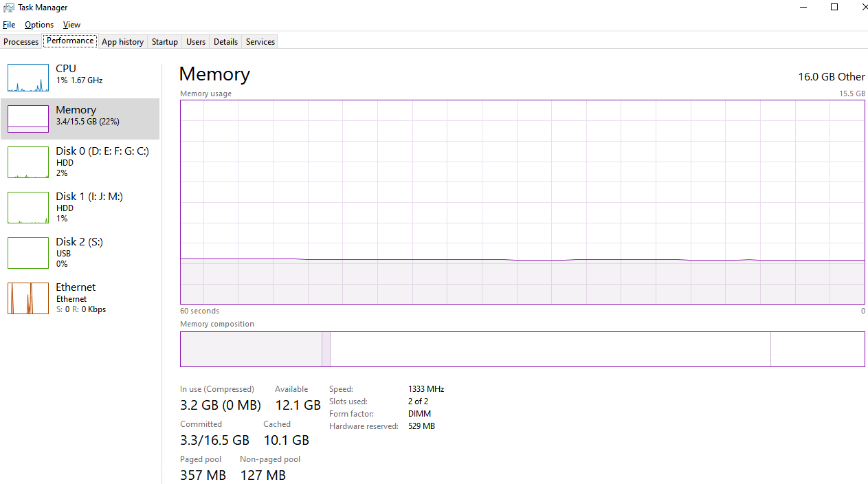This screenshot has height=484, width=868.
Task: Open the Options menu
Action: (x=39, y=25)
